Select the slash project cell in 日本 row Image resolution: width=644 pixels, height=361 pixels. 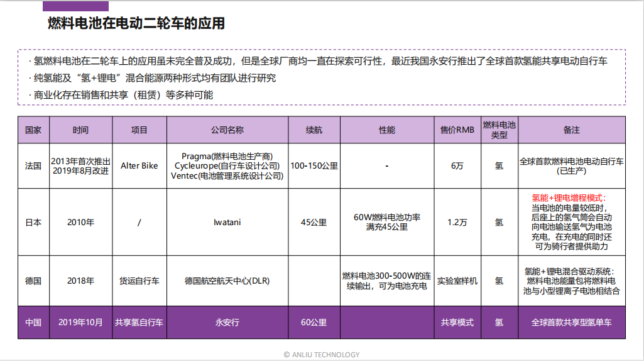(x=139, y=222)
